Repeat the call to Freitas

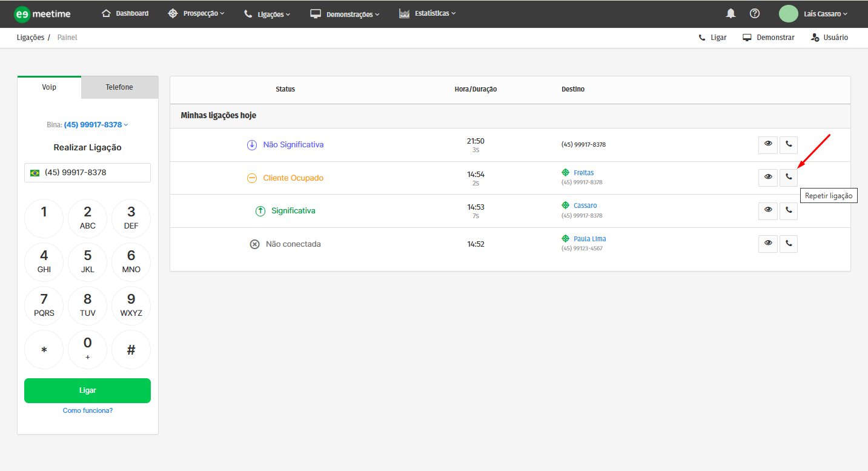pyautogui.click(x=788, y=178)
